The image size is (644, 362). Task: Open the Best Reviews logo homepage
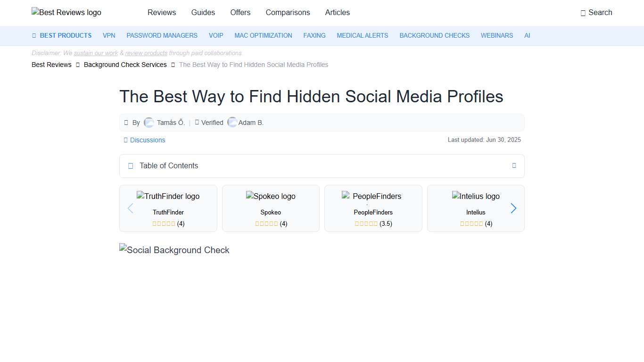(66, 12)
